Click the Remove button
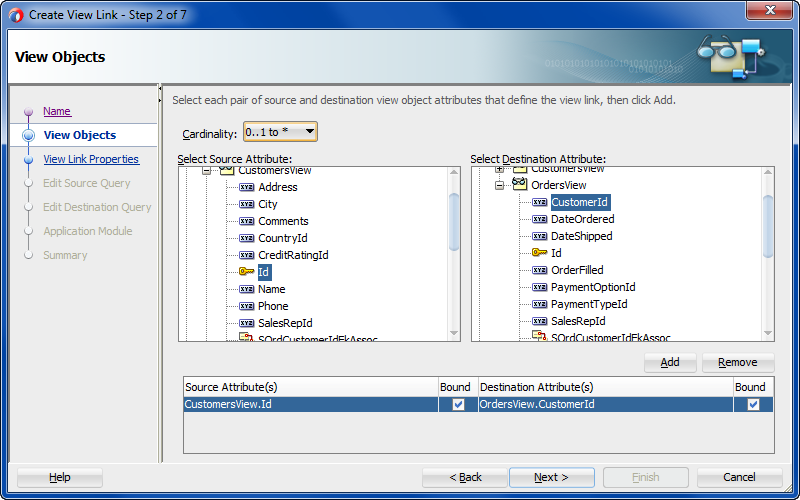Viewport: 800px width, 500px height. tap(738, 362)
